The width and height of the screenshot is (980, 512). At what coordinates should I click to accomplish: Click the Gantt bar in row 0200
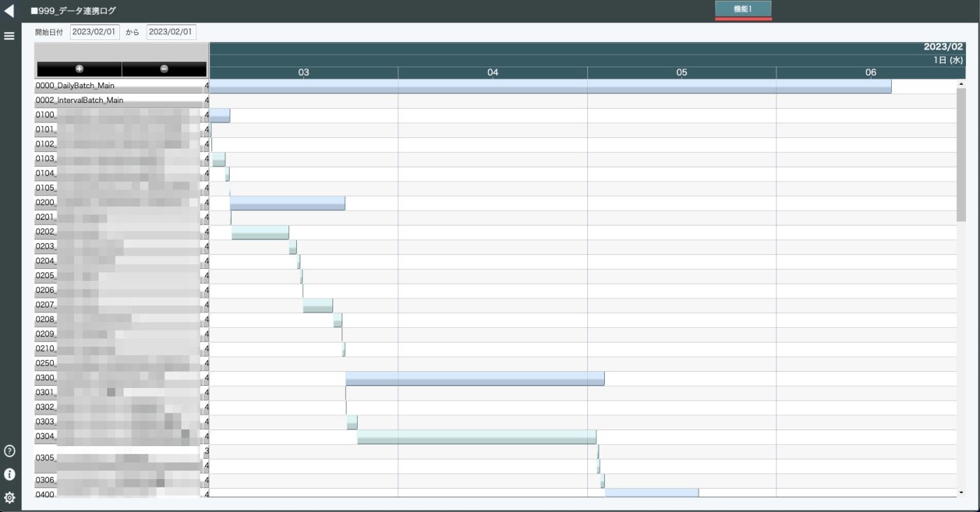click(288, 203)
